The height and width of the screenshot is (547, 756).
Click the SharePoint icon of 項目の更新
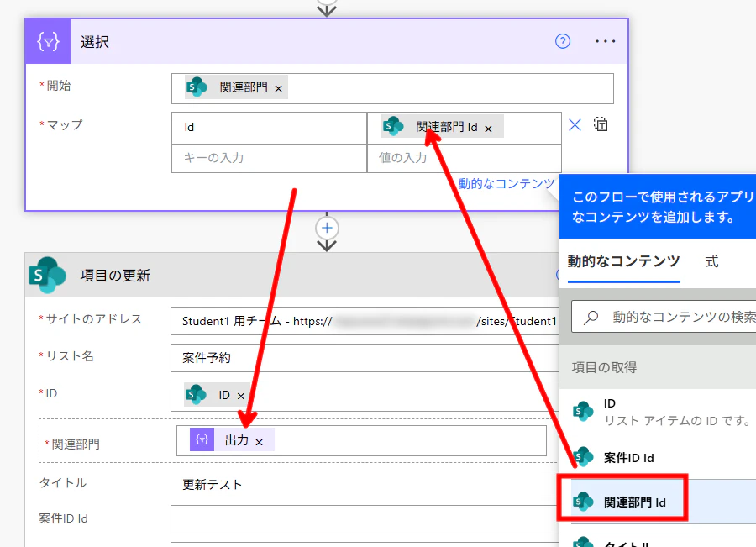47,275
